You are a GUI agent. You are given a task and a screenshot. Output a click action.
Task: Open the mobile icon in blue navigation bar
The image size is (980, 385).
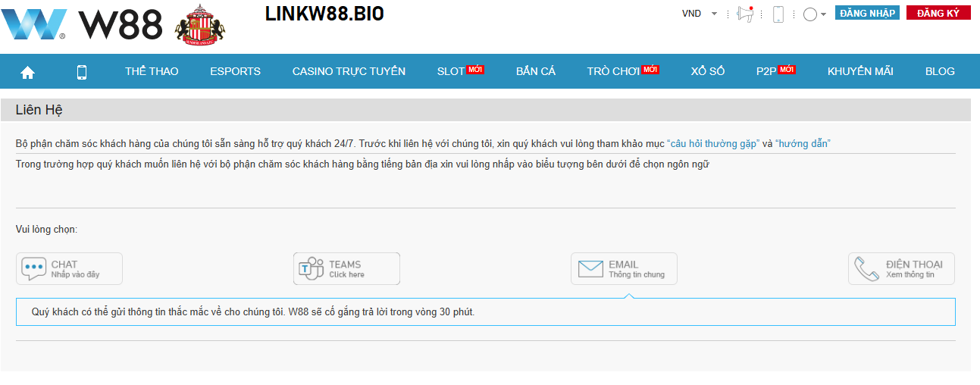(82, 72)
